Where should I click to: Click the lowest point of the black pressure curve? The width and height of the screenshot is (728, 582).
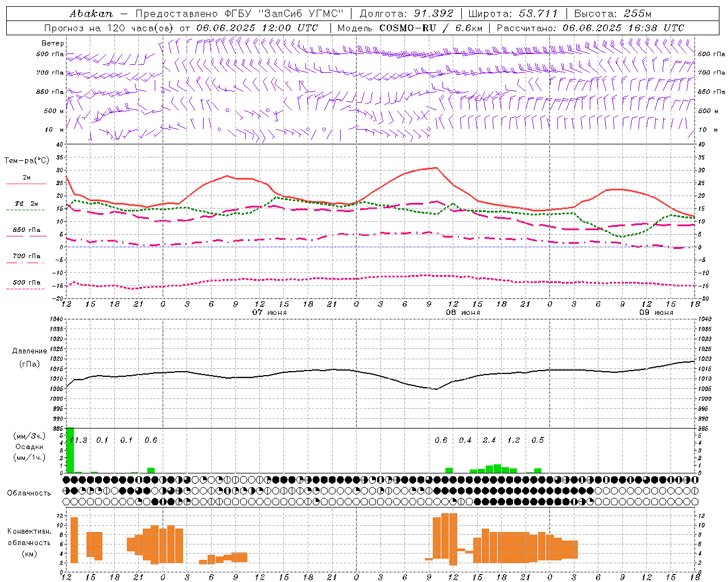(436, 389)
